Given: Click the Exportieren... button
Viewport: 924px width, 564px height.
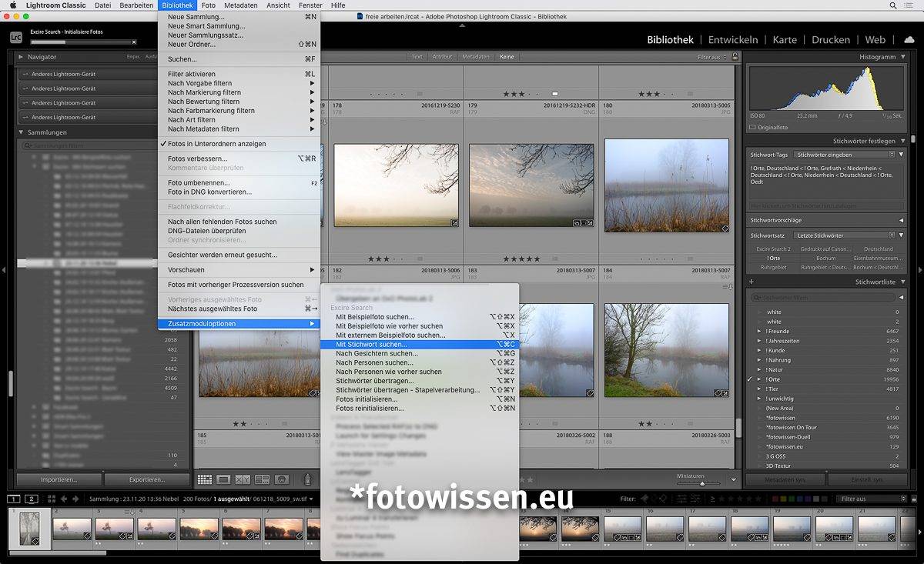Looking at the screenshot, I should (147, 479).
